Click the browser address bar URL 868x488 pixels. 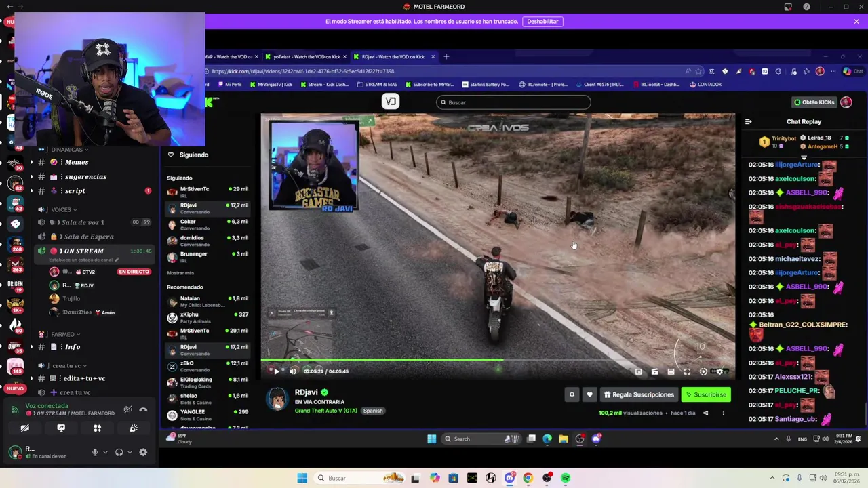pyautogui.click(x=302, y=71)
